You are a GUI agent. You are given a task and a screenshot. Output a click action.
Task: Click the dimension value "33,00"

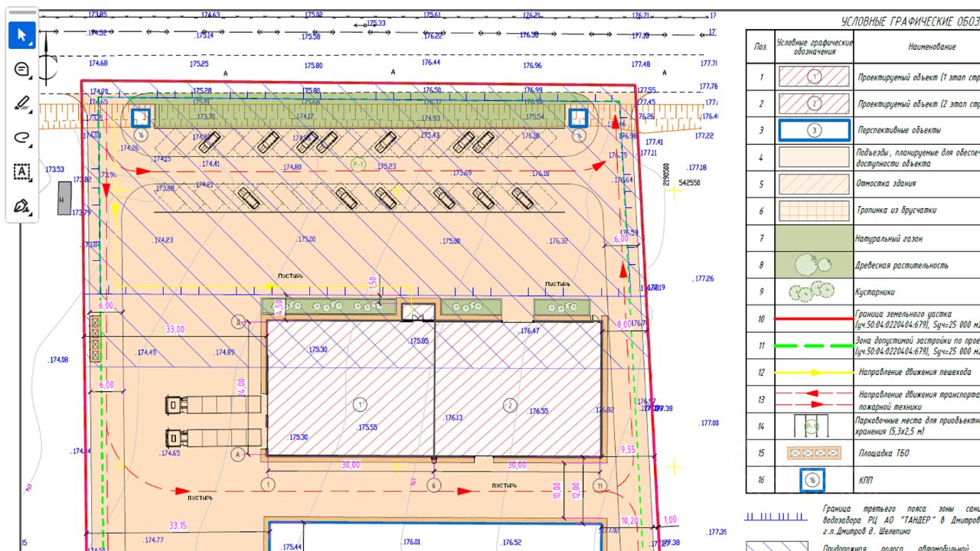[x=175, y=329]
